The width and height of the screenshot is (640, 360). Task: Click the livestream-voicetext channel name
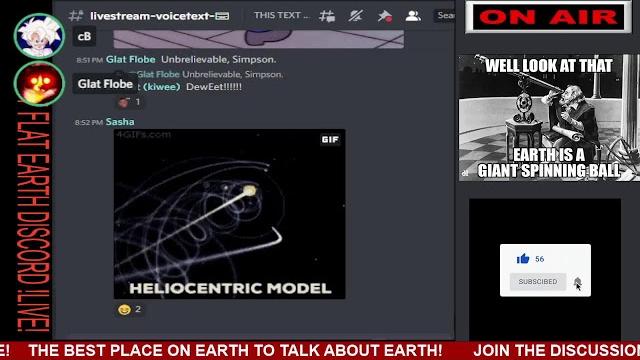[160, 16]
